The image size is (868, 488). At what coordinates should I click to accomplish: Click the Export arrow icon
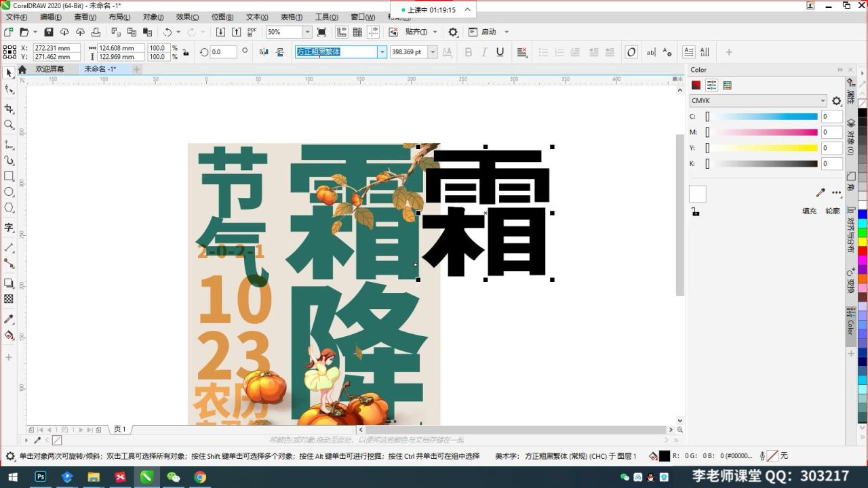coord(236,32)
